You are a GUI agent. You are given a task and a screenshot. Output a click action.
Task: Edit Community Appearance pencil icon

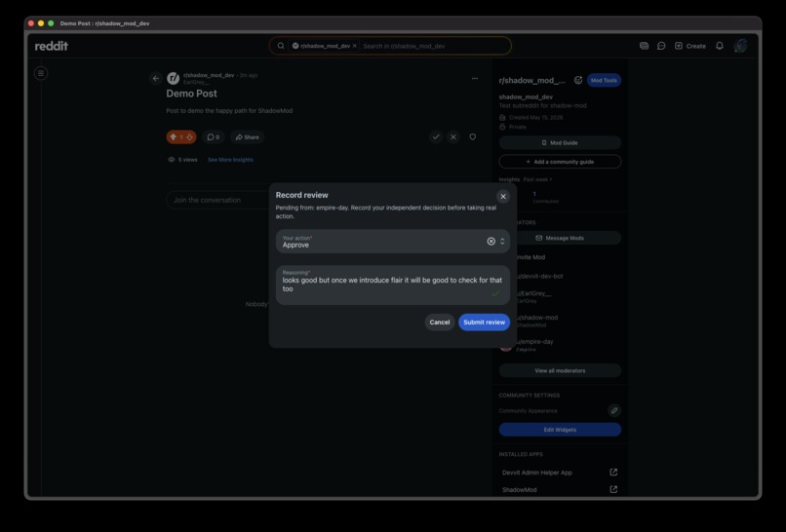[614, 411]
